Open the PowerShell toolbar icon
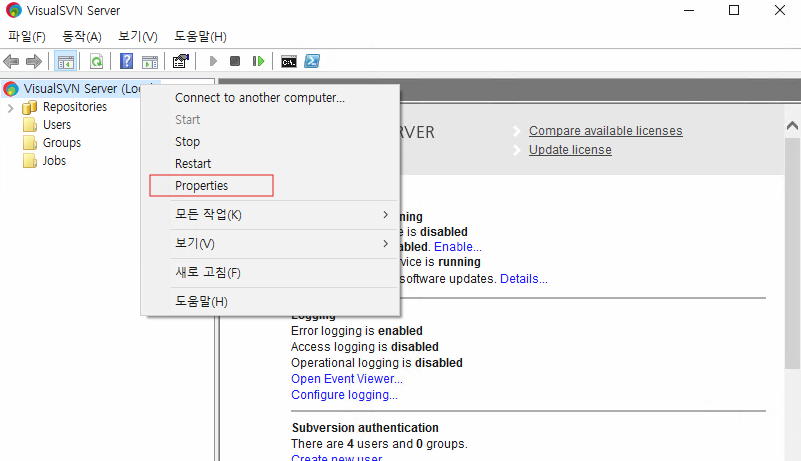The height and width of the screenshot is (461, 801). (x=312, y=61)
